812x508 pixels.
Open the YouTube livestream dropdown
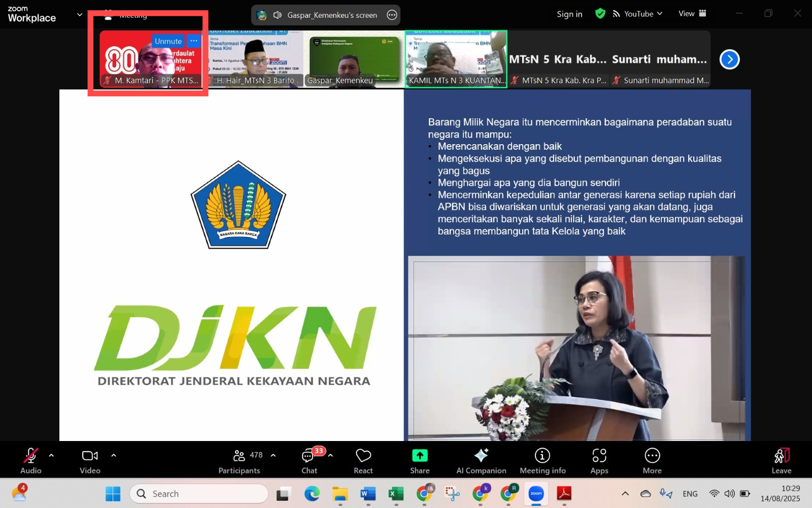[x=638, y=14]
